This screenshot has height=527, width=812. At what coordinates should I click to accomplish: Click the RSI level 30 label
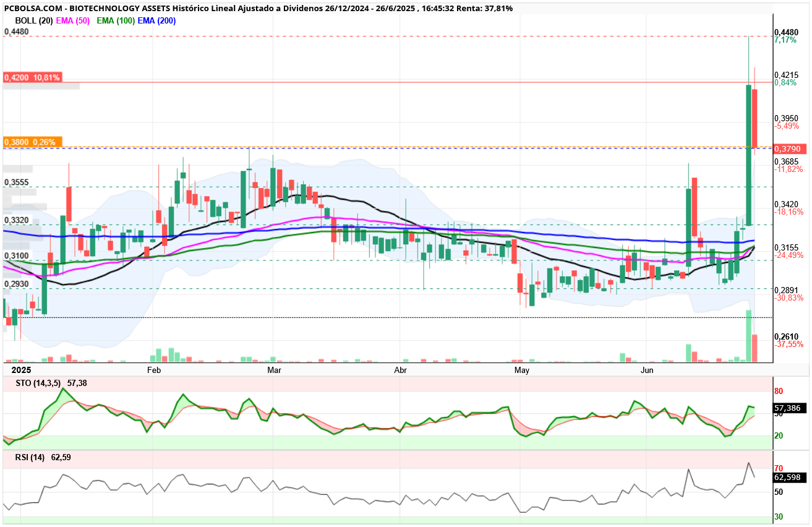point(779,516)
